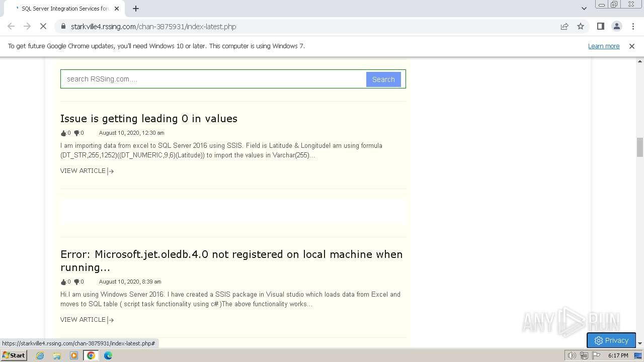The height and width of the screenshot is (362, 644).
Task: Click the browser forward arrow
Action: tap(27, 26)
